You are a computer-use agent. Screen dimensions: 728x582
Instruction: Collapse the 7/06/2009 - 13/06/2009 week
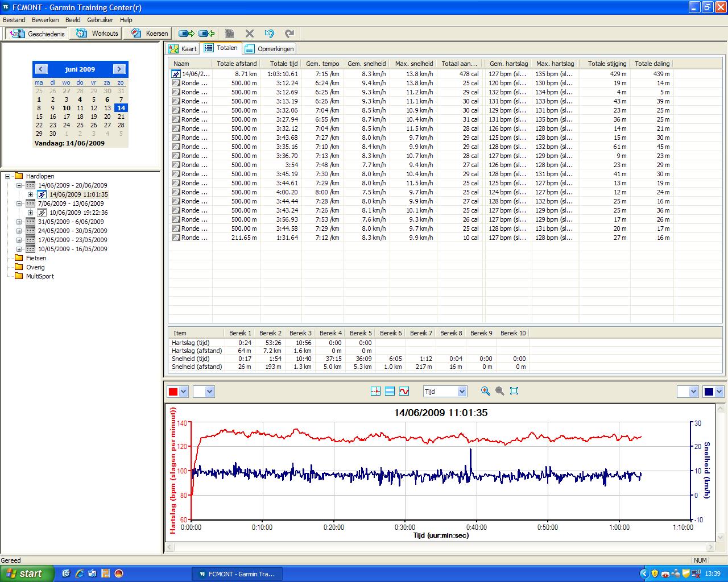19,203
